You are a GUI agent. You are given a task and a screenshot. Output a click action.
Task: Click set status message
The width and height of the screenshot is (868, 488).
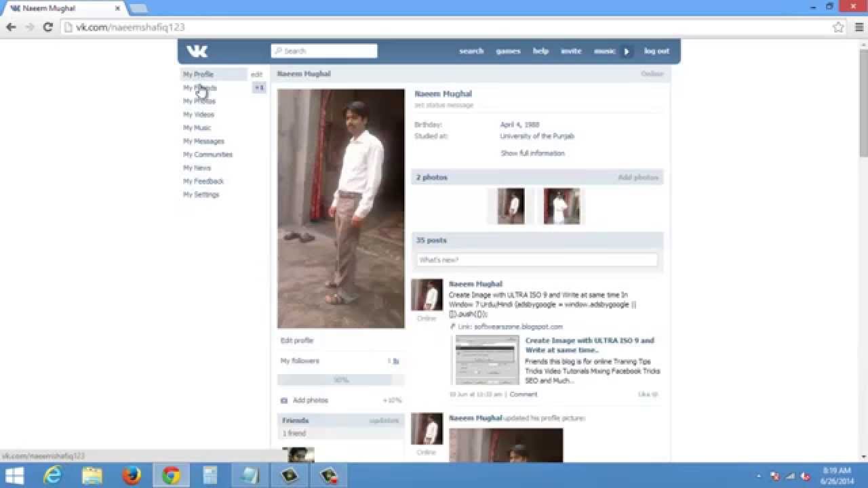pos(444,105)
